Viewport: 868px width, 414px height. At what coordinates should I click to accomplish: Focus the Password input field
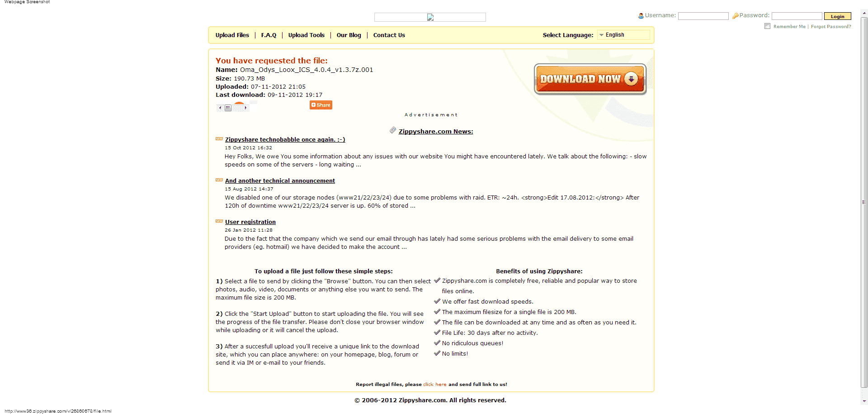(797, 16)
